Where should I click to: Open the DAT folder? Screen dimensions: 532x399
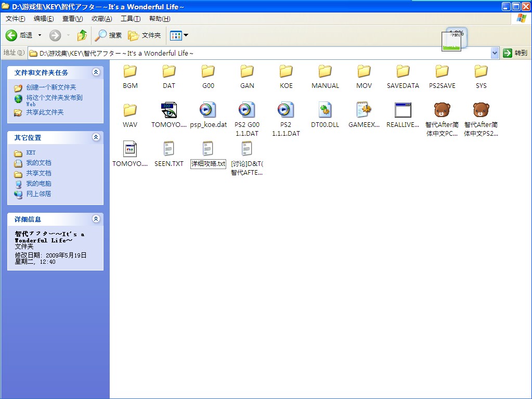coord(169,77)
